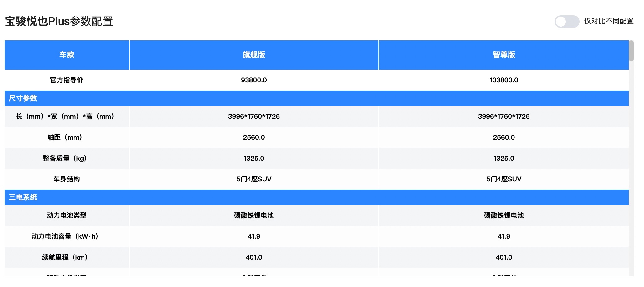Click the 103800.0 price cell

coord(504,80)
